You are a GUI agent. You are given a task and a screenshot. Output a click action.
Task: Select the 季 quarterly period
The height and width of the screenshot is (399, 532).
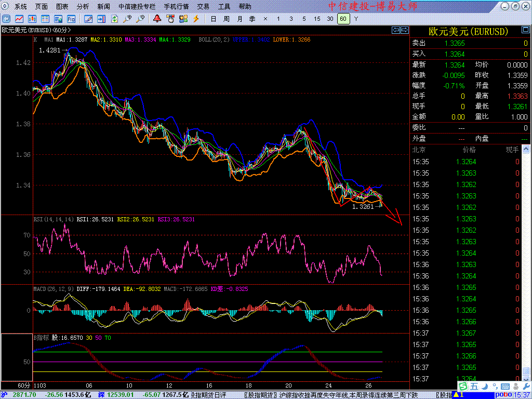(x=252, y=19)
